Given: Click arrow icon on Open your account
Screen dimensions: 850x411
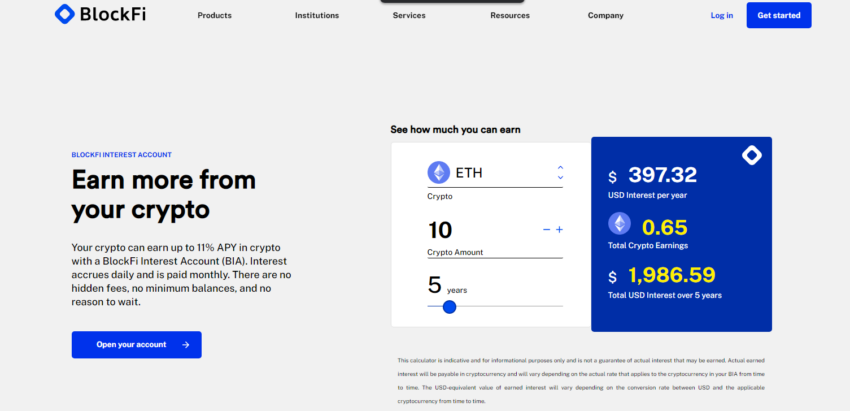Looking at the screenshot, I should click(x=186, y=345).
